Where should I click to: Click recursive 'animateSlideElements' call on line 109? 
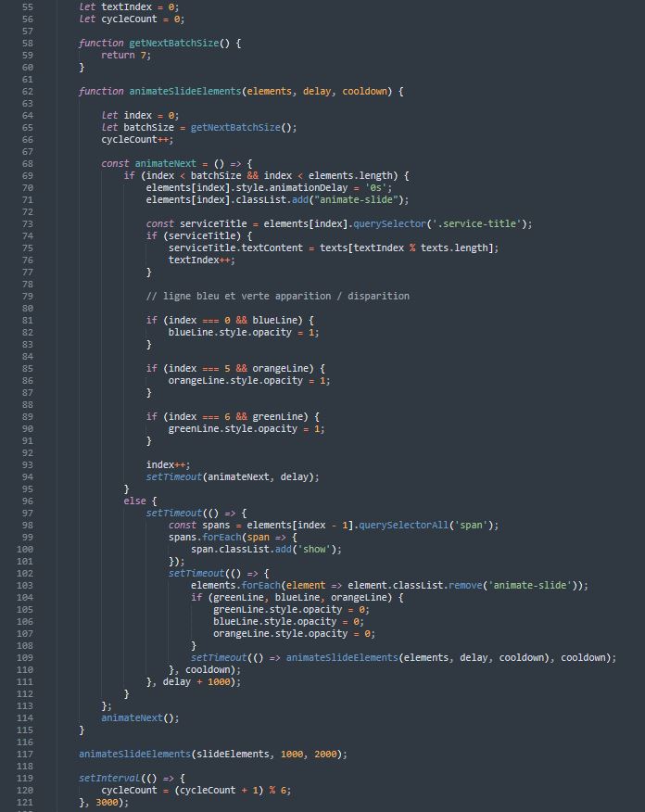[x=342, y=657]
